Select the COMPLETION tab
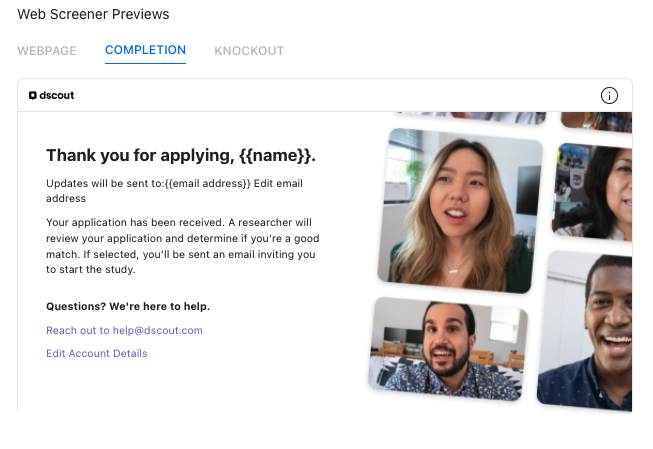 [x=145, y=50]
